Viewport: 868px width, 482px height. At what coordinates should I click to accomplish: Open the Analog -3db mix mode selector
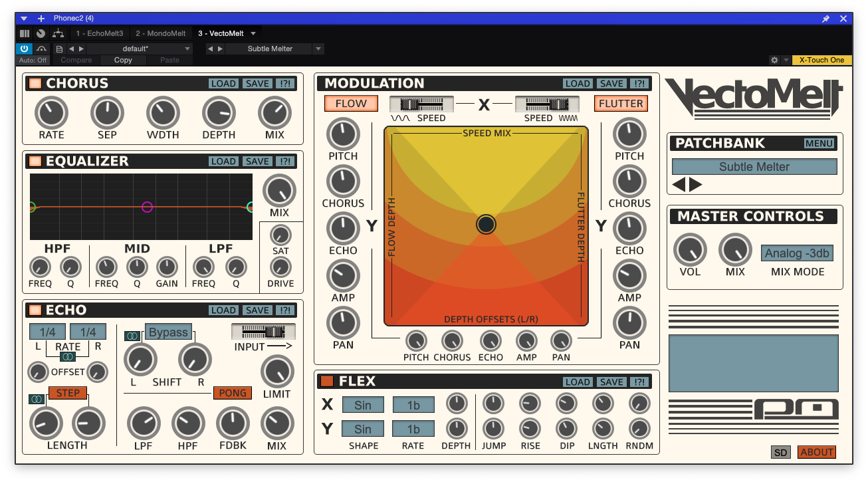click(x=797, y=253)
